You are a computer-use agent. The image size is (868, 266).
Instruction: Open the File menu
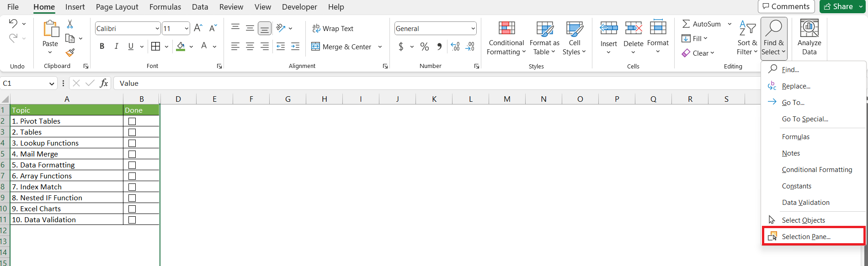pos(13,7)
